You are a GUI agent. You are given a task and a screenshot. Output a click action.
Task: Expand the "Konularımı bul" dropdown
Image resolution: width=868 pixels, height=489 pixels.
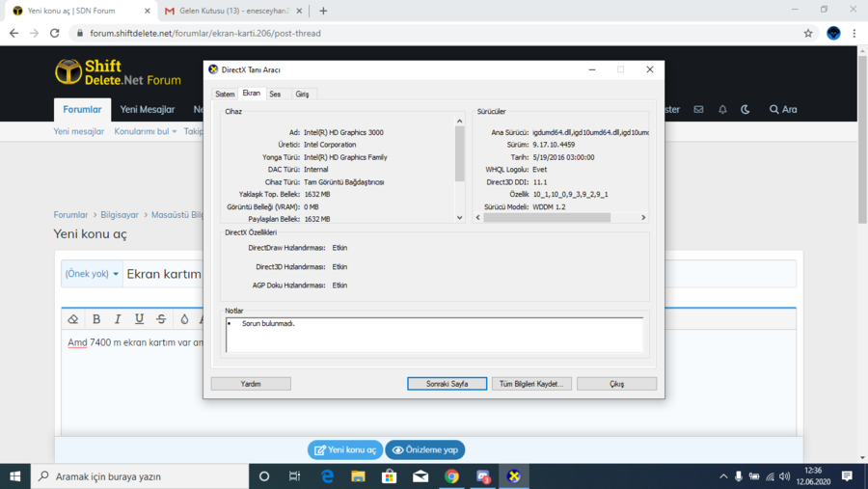click(x=145, y=131)
